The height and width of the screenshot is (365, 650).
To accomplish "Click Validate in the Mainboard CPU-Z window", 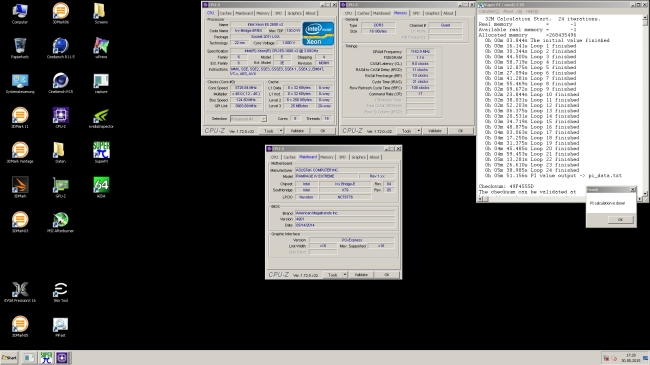I will [361, 275].
